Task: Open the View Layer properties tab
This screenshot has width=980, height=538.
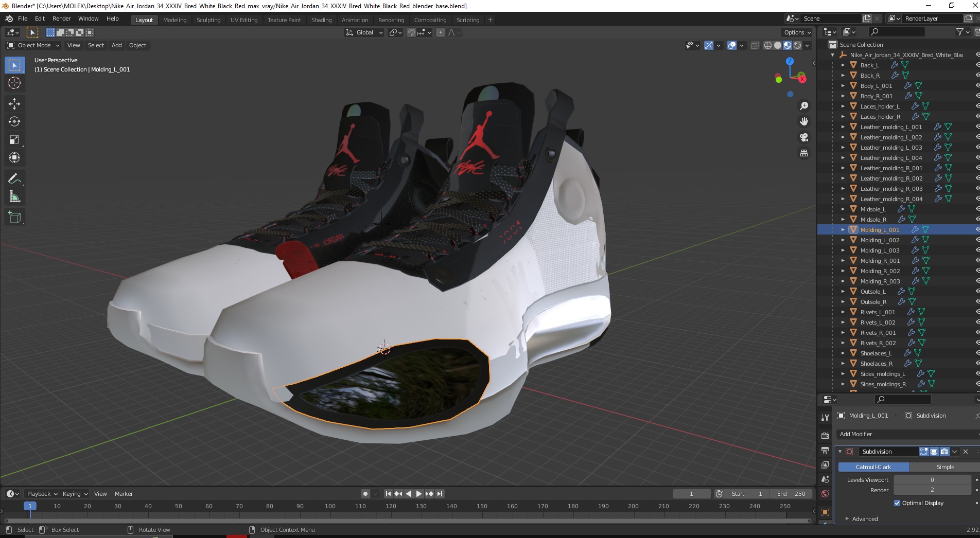Action: click(x=825, y=465)
